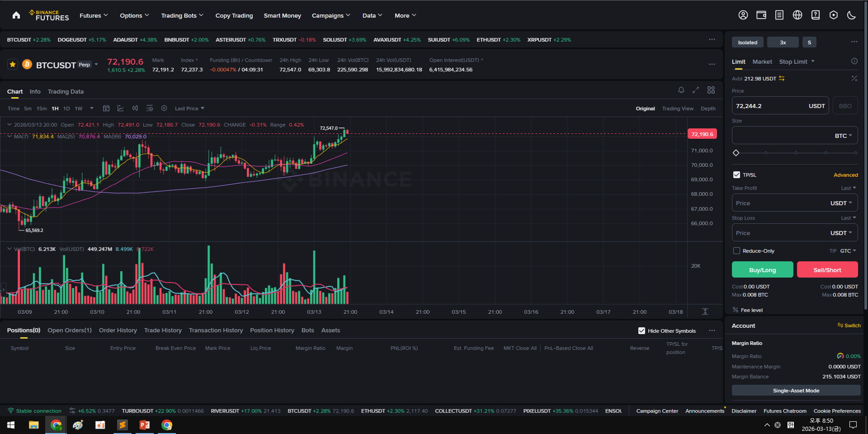This screenshot has height=434, width=868.
Task: Expand chart to fullscreen
Action: 696,90
